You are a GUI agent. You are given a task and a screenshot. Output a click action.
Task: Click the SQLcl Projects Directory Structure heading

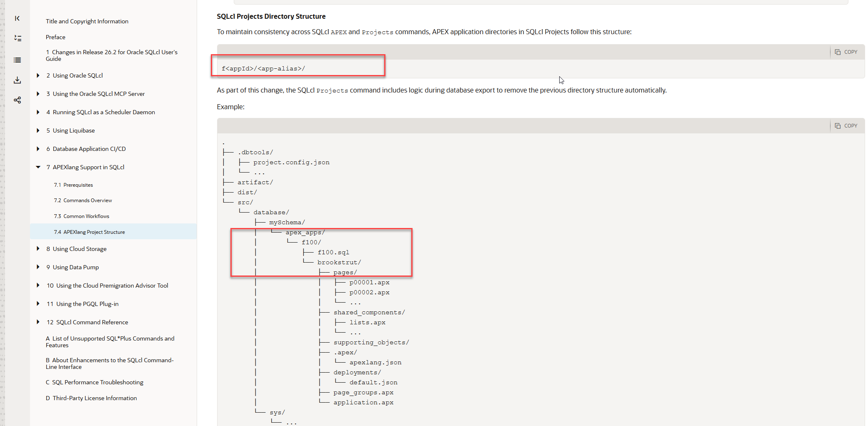(x=271, y=16)
